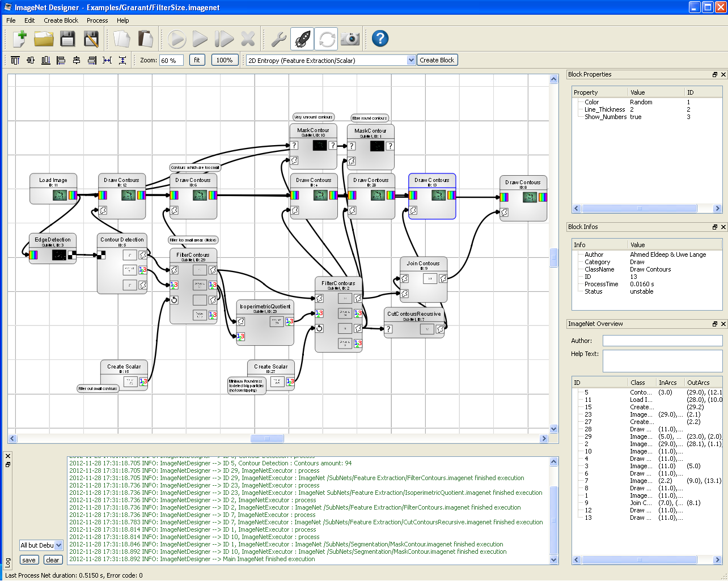Save the net with the floppy disk icon
The width and height of the screenshot is (728, 581).
[67, 39]
